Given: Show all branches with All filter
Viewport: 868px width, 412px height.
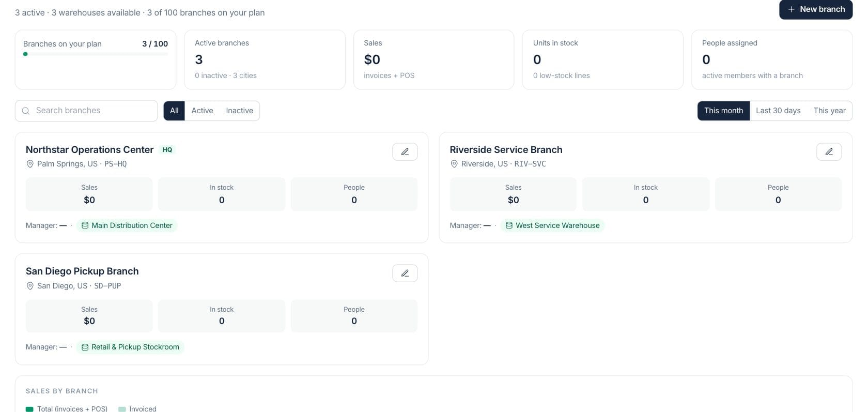Looking at the screenshot, I should (174, 111).
